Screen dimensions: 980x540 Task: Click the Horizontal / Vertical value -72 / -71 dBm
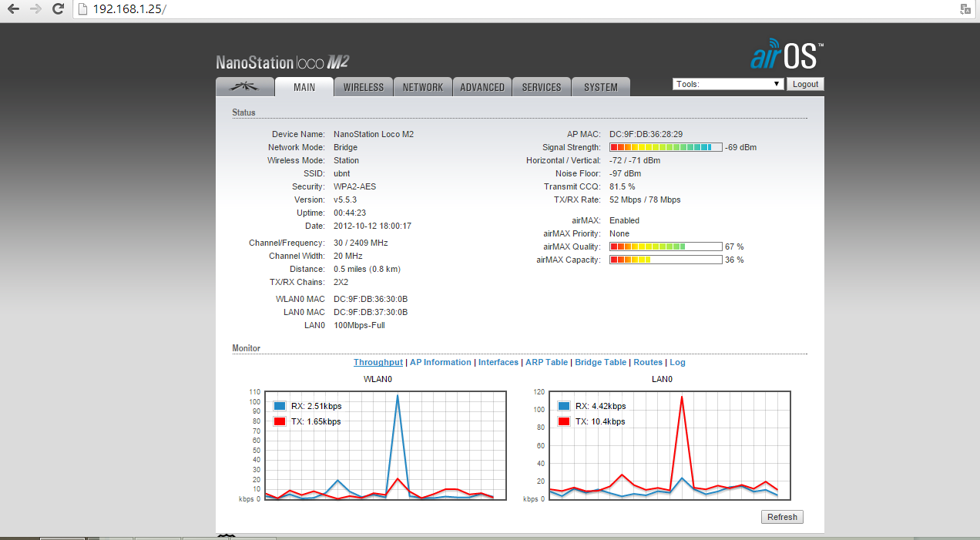(635, 160)
